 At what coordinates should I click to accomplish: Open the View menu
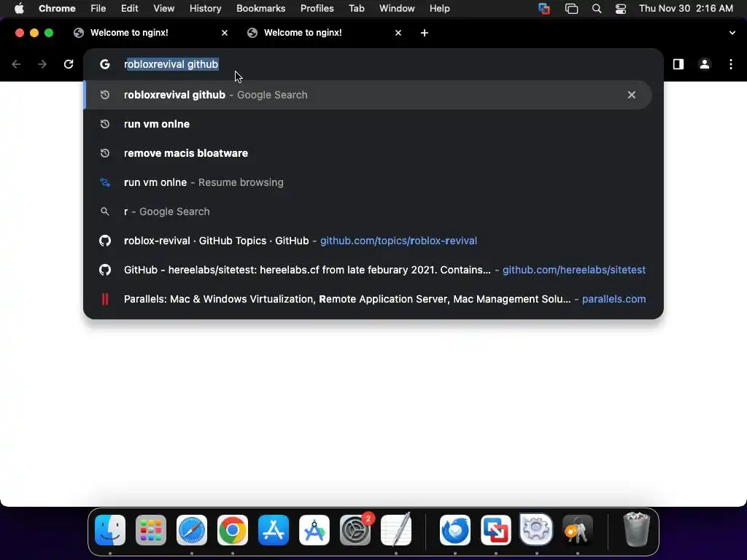pos(163,9)
